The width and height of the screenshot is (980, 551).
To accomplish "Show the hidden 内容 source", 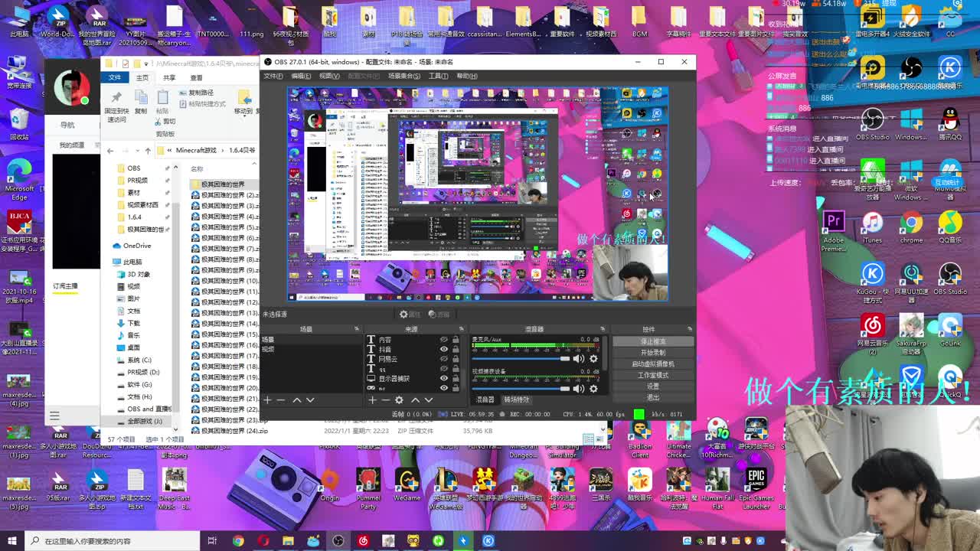I will coord(443,340).
